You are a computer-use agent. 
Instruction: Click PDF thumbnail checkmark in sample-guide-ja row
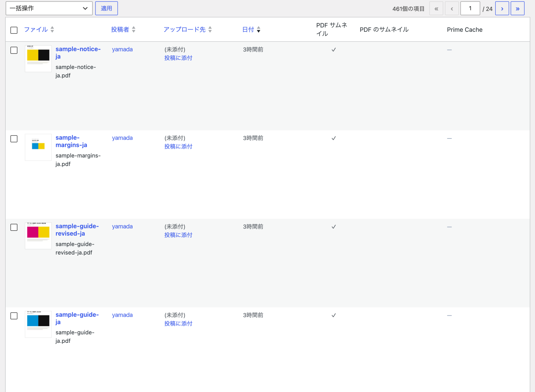[x=334, y=315]
